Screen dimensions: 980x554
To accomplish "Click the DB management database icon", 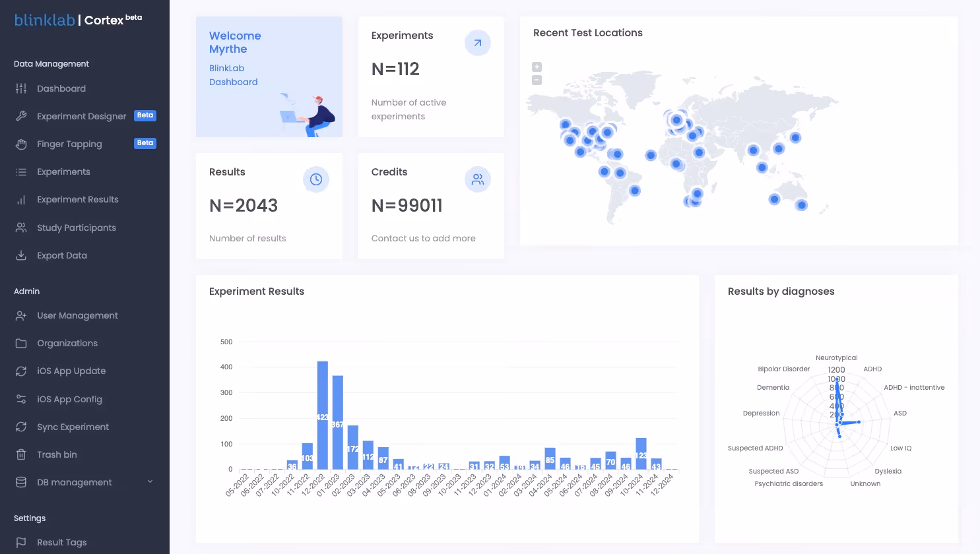I will [21, 482].
